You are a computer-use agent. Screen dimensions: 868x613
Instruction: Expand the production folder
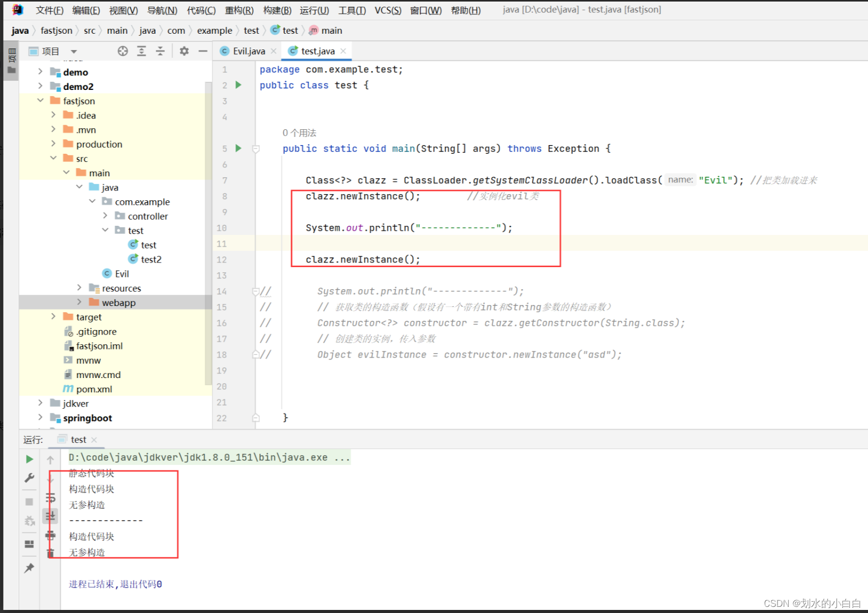53,144
